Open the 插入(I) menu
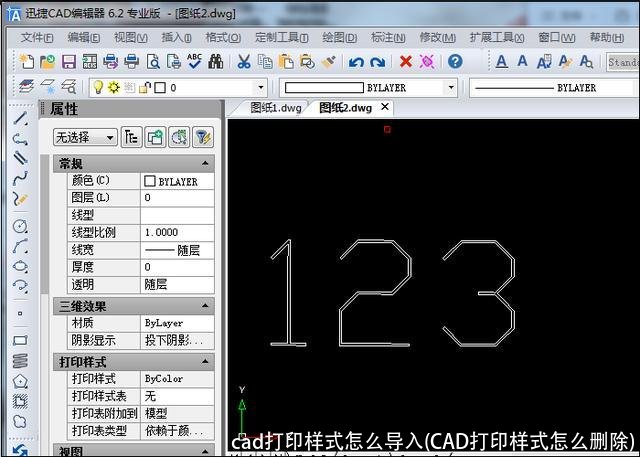The height and width of the screenshot is (457, 640). pos(176,38)
